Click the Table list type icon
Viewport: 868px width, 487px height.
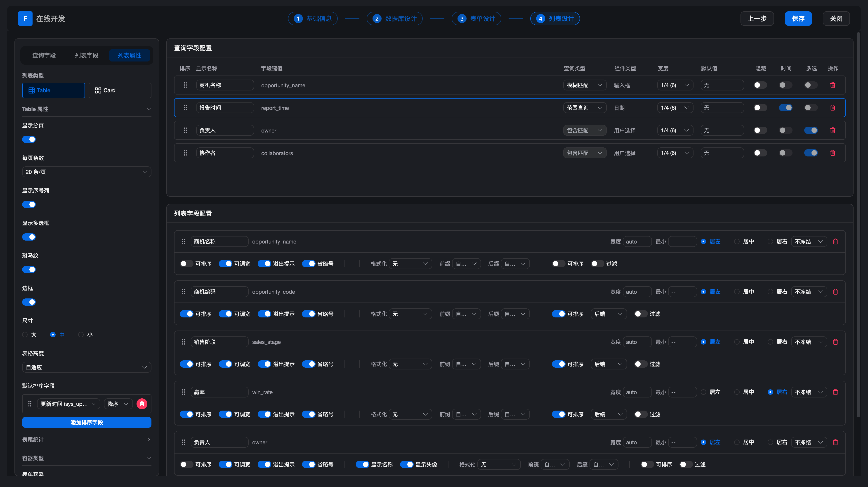coord(32,90)
